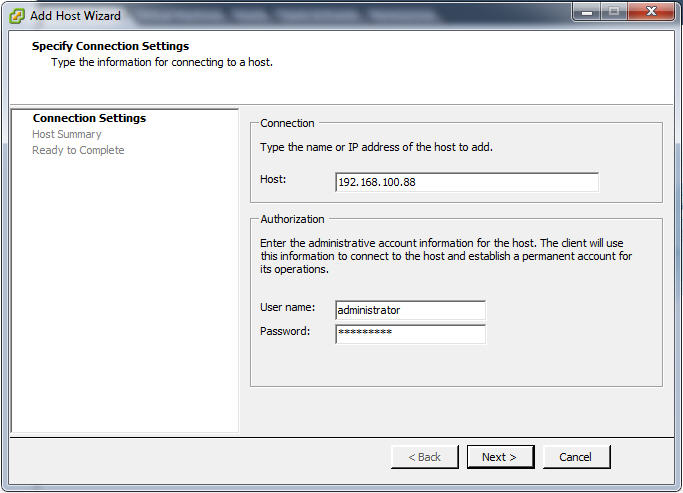Open the Ready to Complete step

point(78,150)
